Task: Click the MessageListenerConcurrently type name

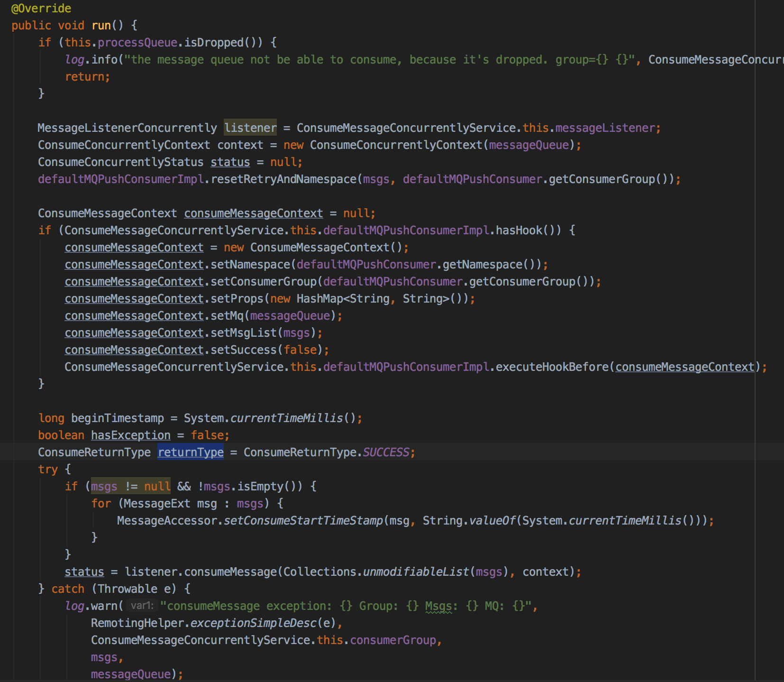Action: (x=128, y=128)
